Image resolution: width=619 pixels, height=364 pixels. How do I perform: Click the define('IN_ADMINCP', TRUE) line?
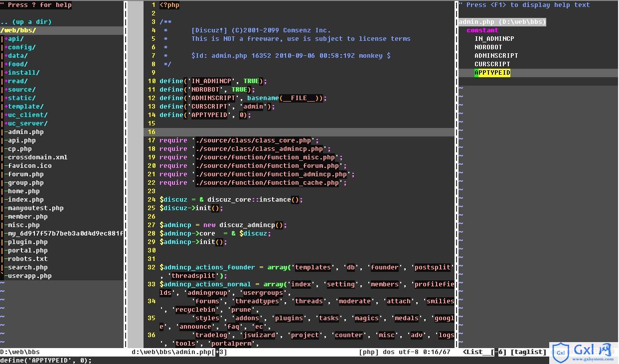click(x=213, y=81)
